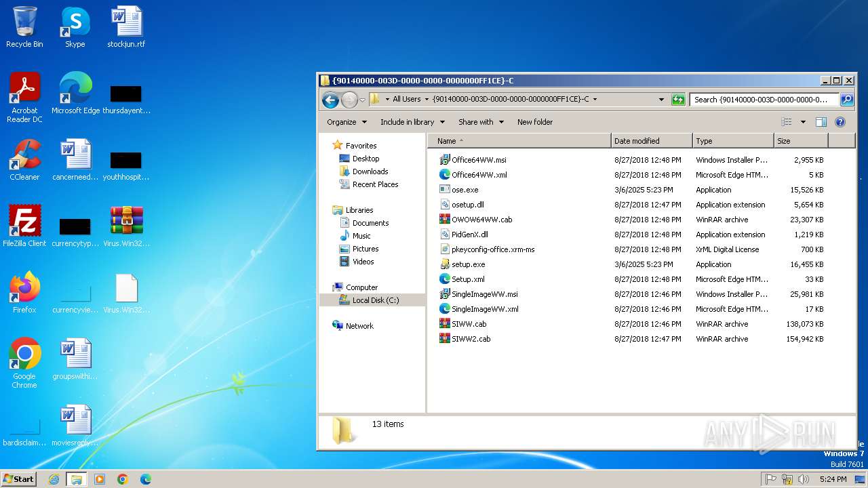
Task: Select the SingleImageWW.xml file icon
Action: [445, 309]
